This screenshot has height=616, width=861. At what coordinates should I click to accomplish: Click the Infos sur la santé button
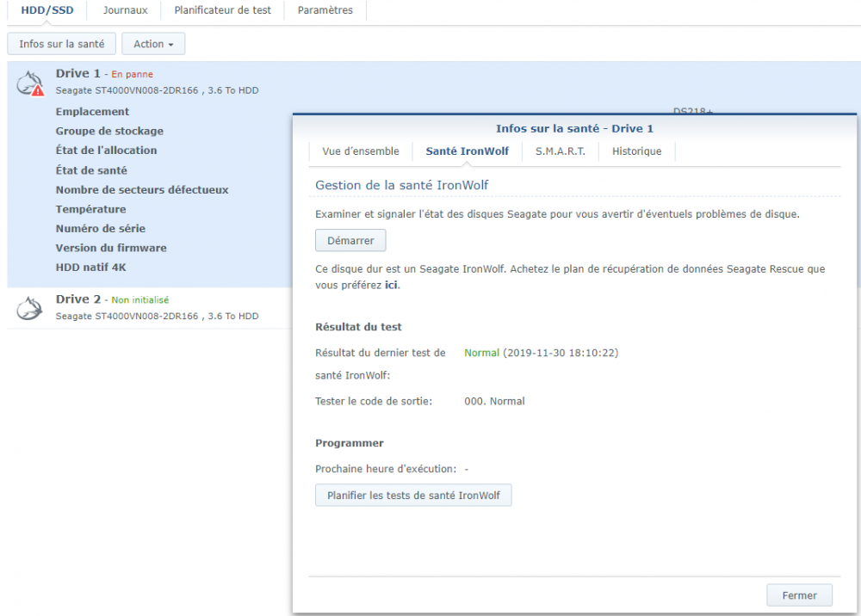(61, 44)
